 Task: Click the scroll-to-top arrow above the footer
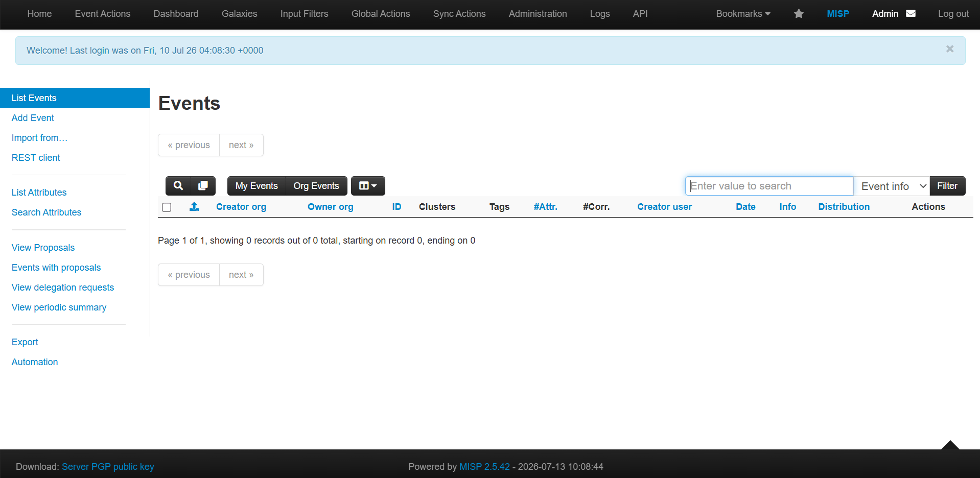point(950,445)
